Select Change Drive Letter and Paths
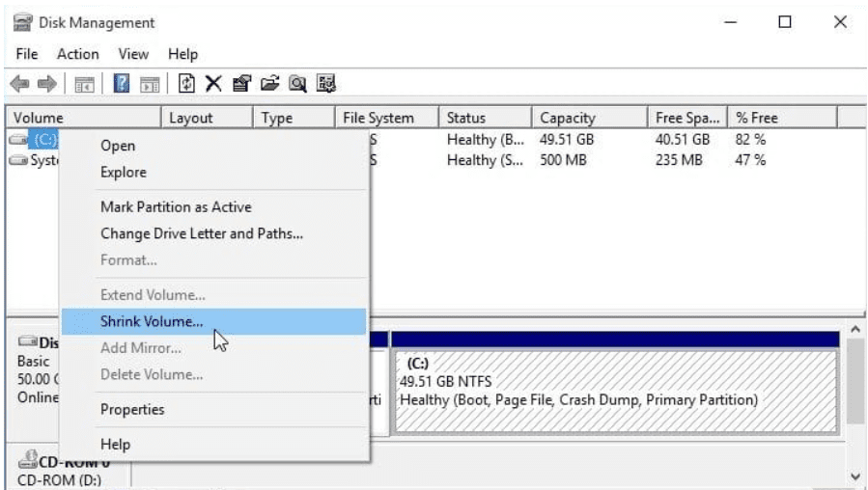Viewport: 868px width, 490px height. 213,233
